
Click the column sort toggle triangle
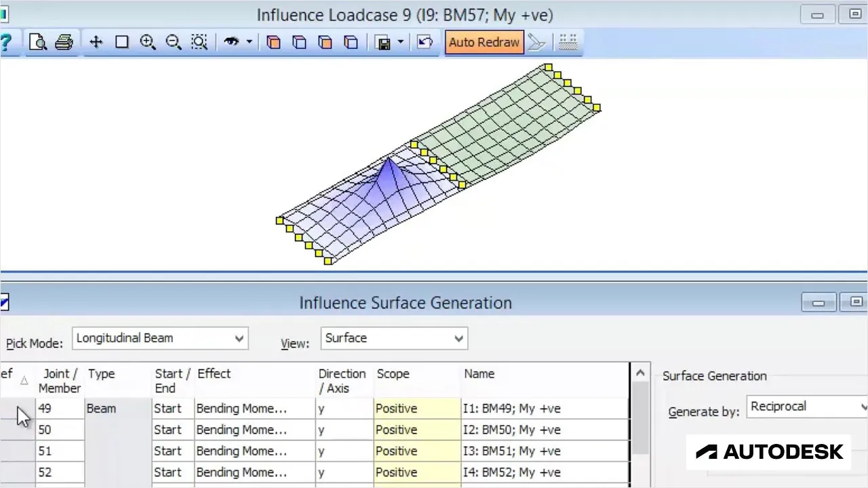tap(24, 380)
